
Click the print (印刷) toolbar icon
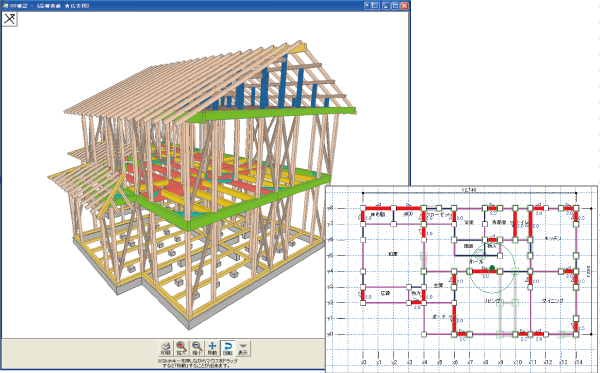tap(166, 348)
